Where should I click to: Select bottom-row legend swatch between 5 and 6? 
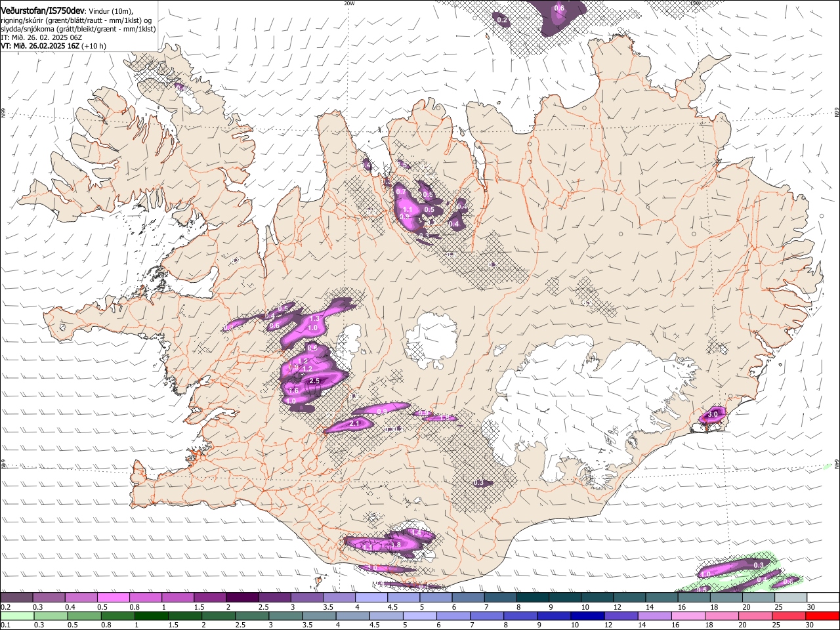tap(420, 616)
